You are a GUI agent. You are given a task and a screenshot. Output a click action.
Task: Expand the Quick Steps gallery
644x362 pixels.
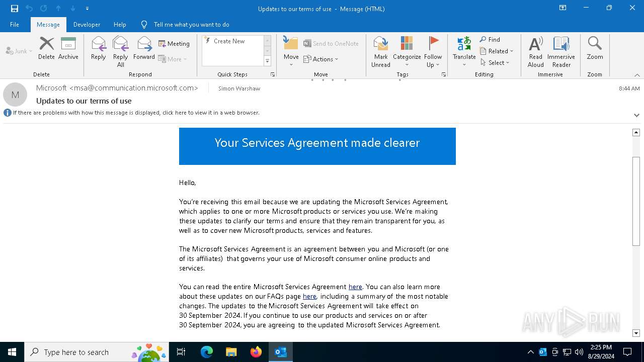point(267,61)
